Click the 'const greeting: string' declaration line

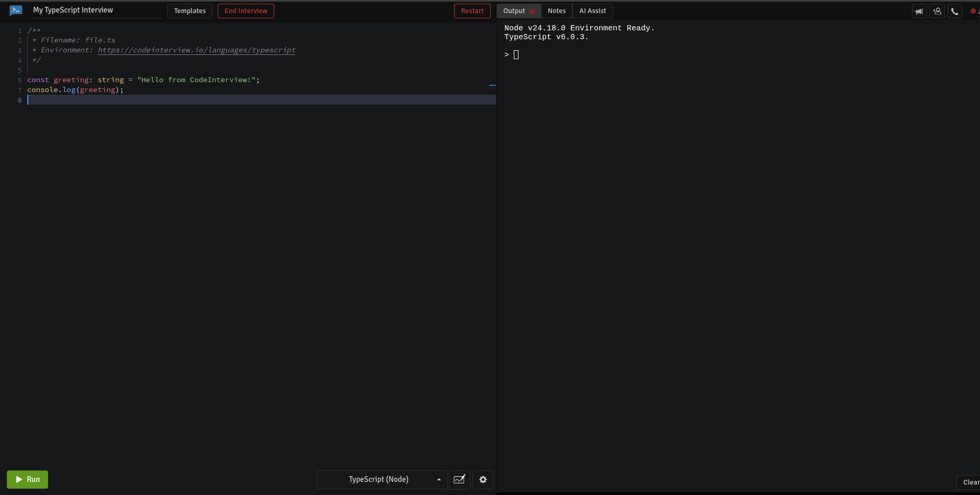pyautogui.click(x=143, y=80)
